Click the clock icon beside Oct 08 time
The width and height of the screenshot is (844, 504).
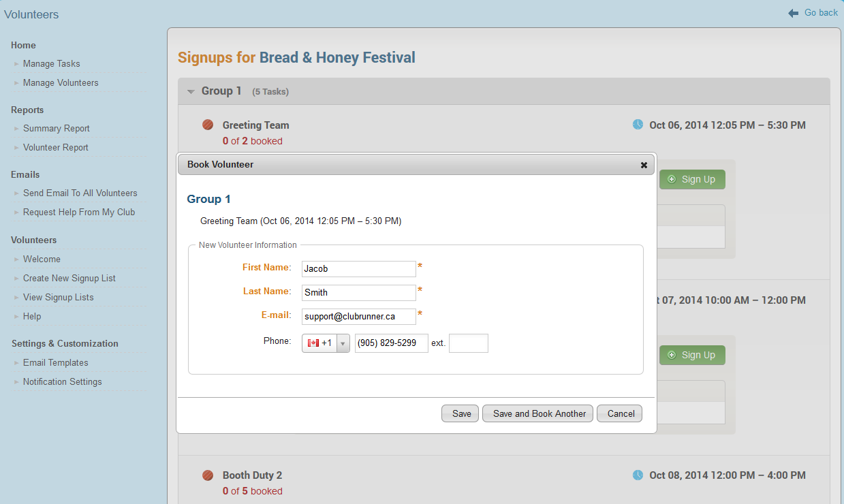638,475
